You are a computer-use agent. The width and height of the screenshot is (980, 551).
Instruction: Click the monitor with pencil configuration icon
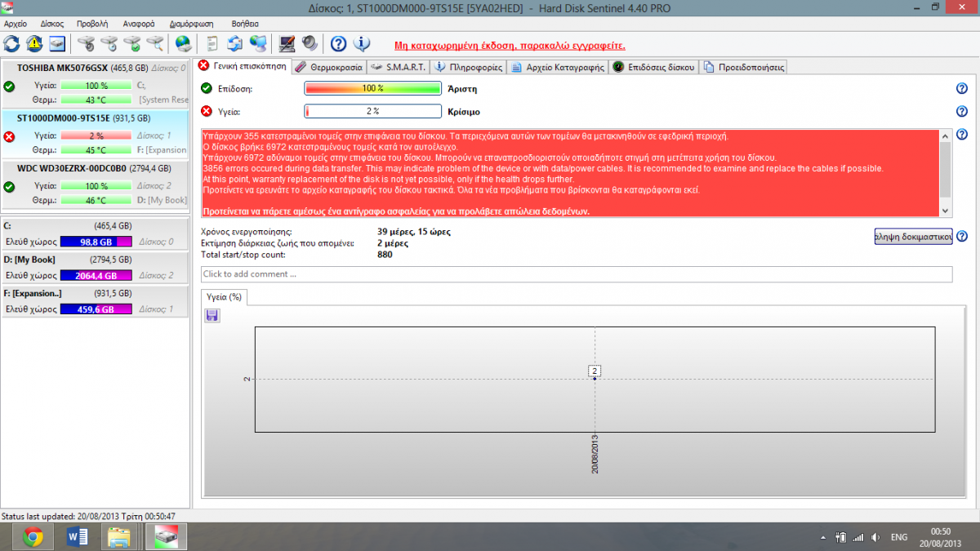pyautogui.click(x=287, y=43)
